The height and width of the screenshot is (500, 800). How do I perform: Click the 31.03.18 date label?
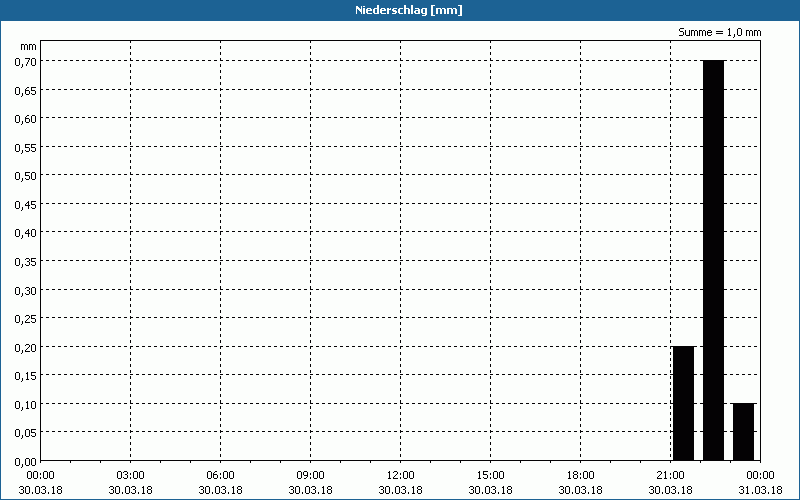coord(760,490)
